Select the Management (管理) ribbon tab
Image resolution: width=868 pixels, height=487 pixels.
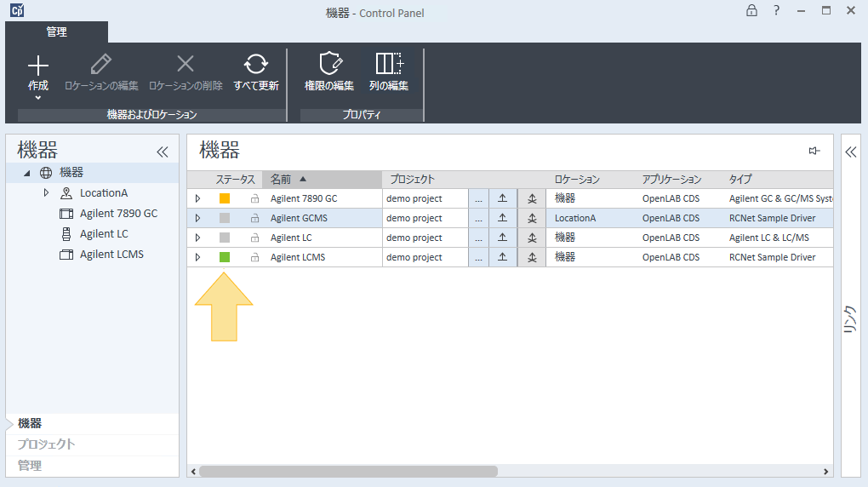point(56,32)
